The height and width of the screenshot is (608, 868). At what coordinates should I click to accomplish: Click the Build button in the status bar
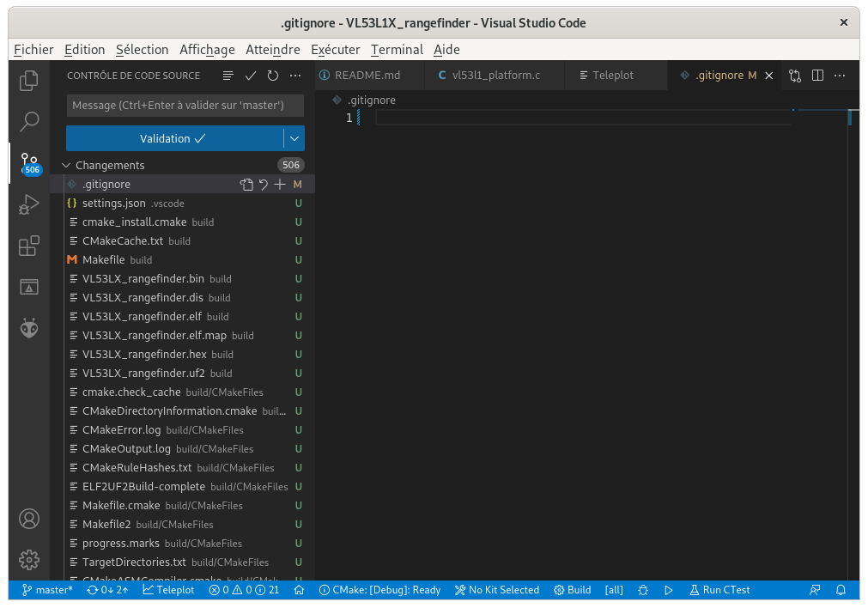point(573,590)
